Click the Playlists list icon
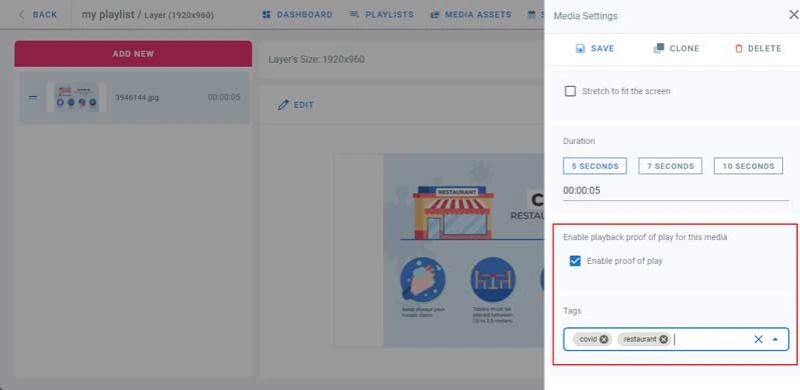The height and width of the screenshot is (390, 800). point(355,15)
